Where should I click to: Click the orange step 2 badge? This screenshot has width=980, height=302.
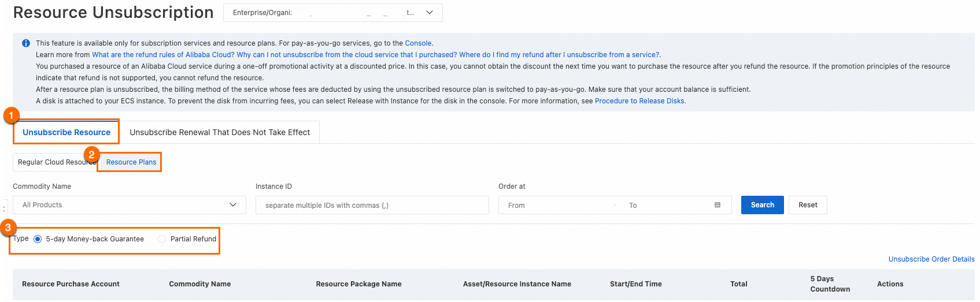[x=91, y=155]
